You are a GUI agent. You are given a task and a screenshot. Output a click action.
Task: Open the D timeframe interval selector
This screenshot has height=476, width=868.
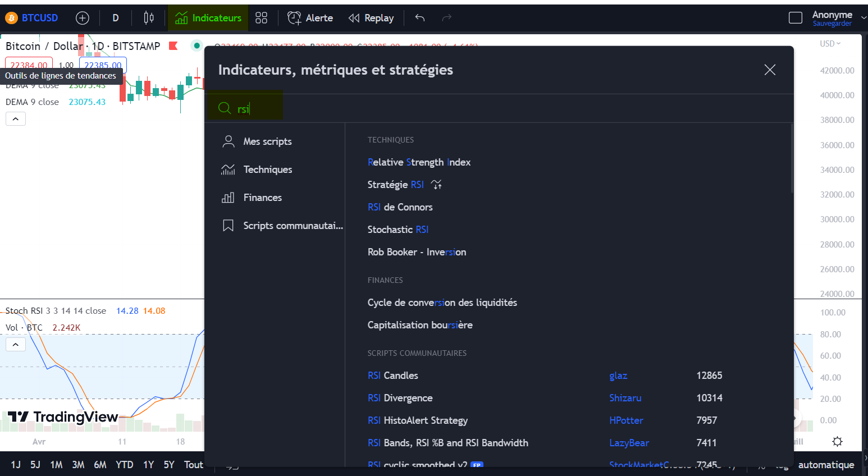pyautogui.click(x=116, y=18)
